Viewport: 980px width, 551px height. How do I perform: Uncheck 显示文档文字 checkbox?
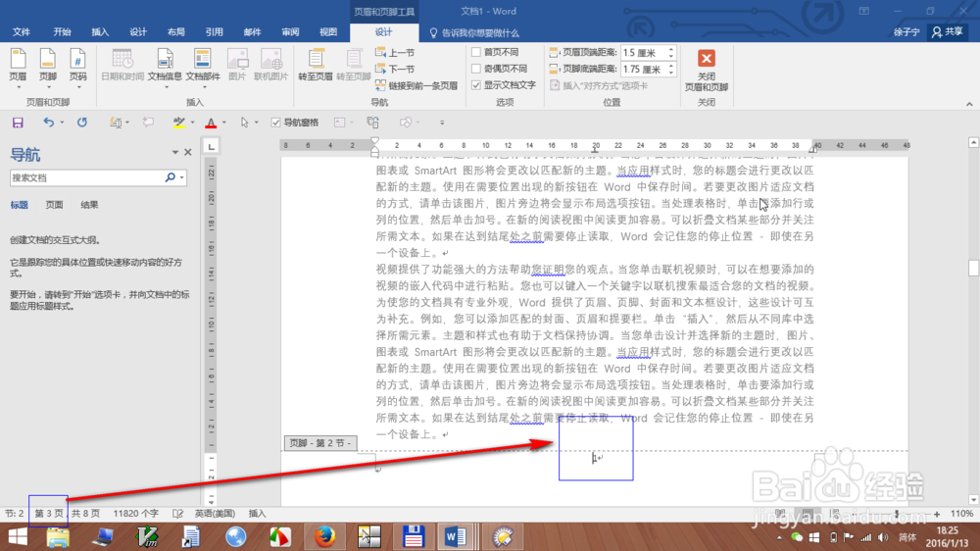tap(476, 85)
